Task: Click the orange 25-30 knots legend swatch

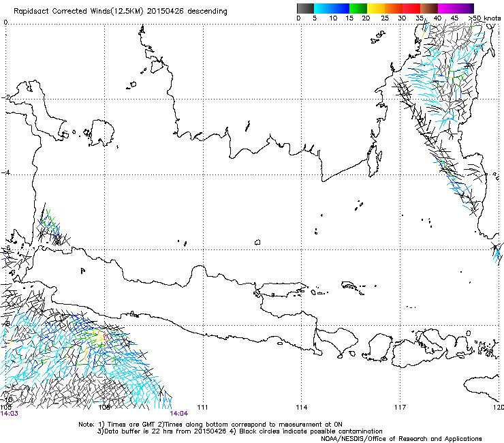Action: pos(394,8)
